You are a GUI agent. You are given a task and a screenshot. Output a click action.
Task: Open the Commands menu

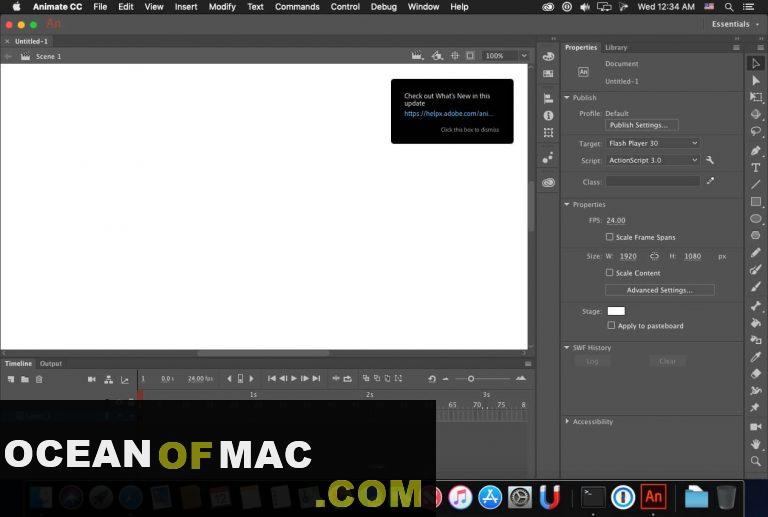click(x=297, y=7)
